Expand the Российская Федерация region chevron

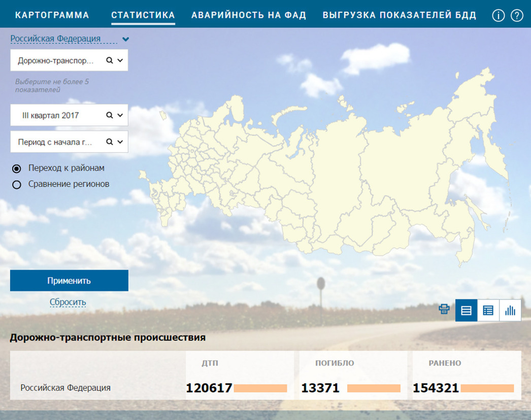[x=126, y=39]
